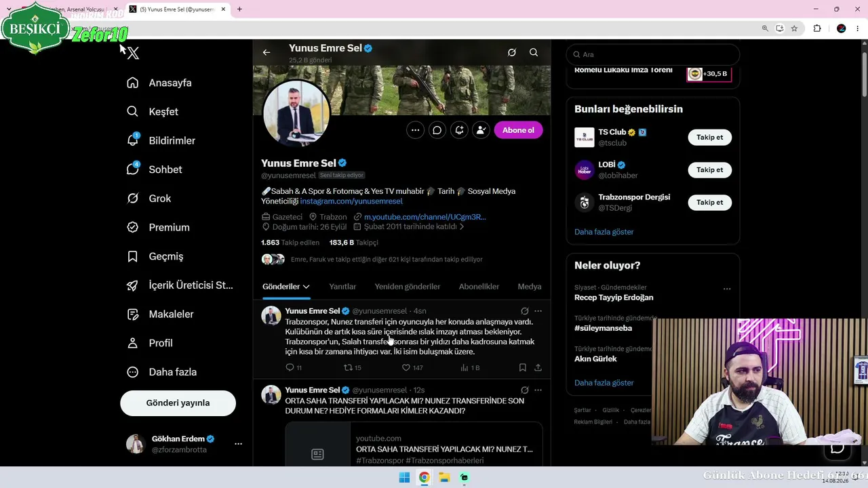Switch to the Yeniden gönderiler tab
This screenshot has width=868, height=488.
408,287
